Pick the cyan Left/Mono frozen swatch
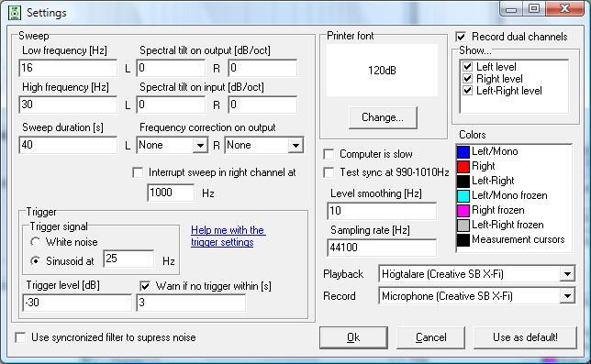This screenshot has height=364, width=591. coord(463,195)
